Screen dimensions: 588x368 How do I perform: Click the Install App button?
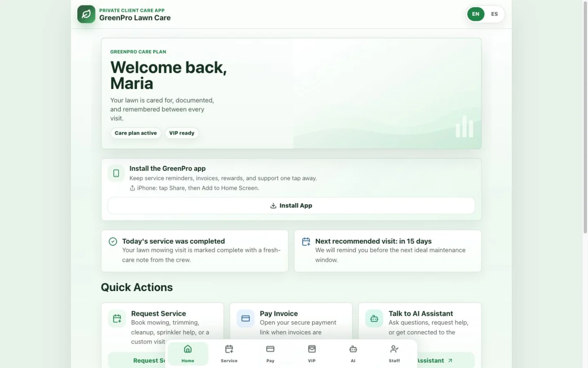(x=291, y=206)
